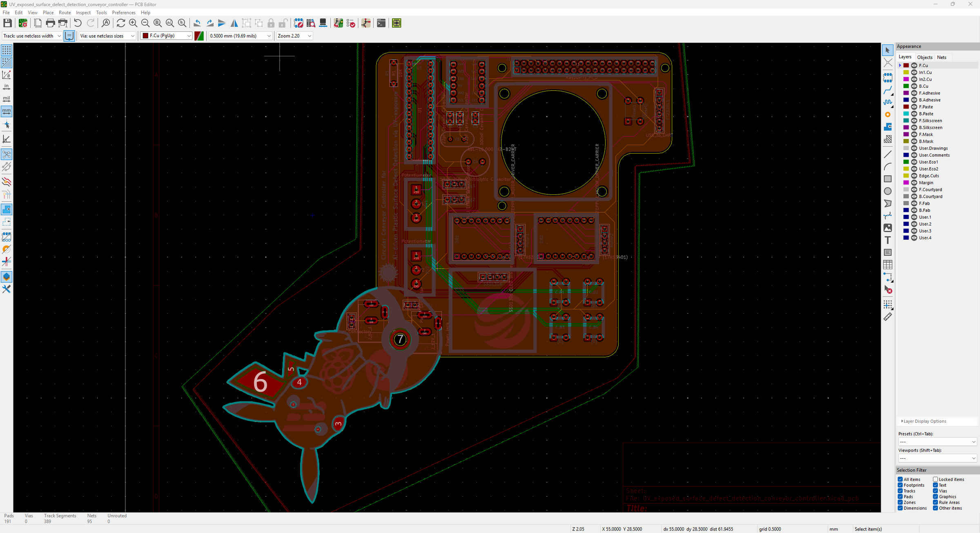The image size is (980, 533).
Task: Switch units to millimeters button
Action: click(x=7, y=111)
